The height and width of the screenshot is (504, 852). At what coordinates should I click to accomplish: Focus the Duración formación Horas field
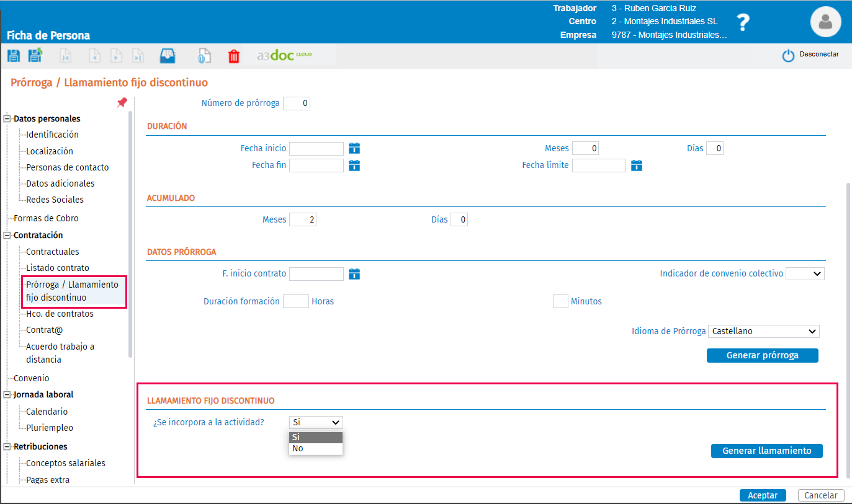coord(296,301)
